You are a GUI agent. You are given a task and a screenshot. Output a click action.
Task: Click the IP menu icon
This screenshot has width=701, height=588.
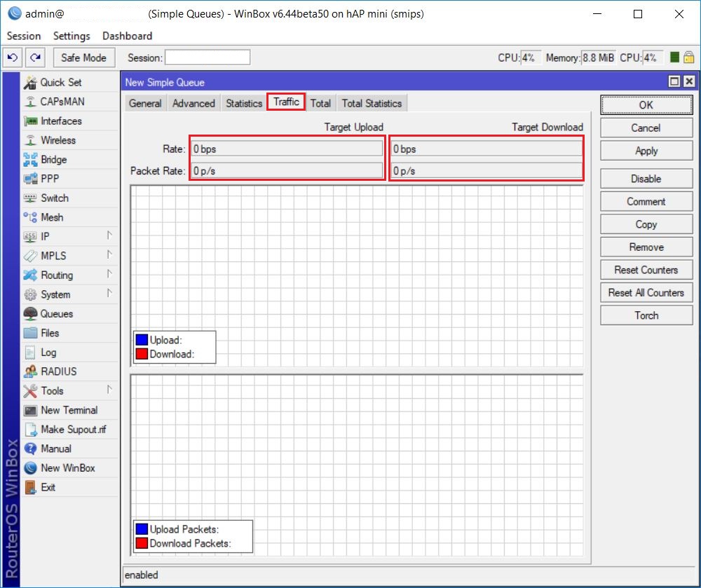[x=30, y=237]
